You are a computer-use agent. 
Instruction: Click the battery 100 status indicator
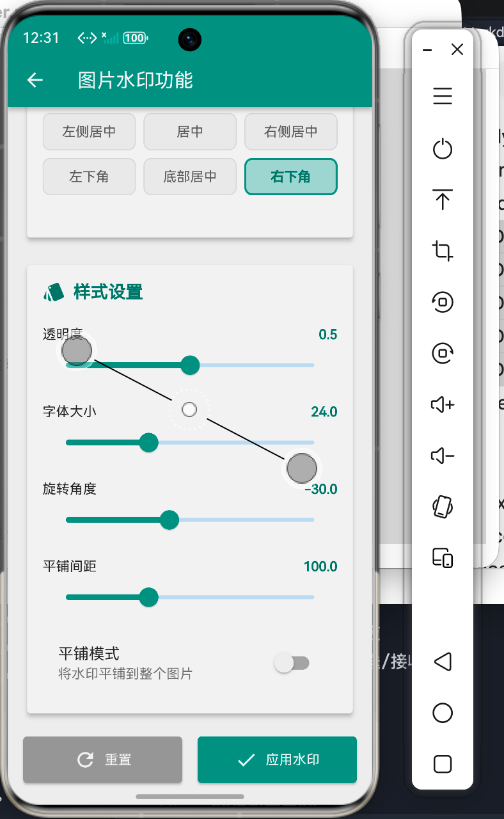136,38
